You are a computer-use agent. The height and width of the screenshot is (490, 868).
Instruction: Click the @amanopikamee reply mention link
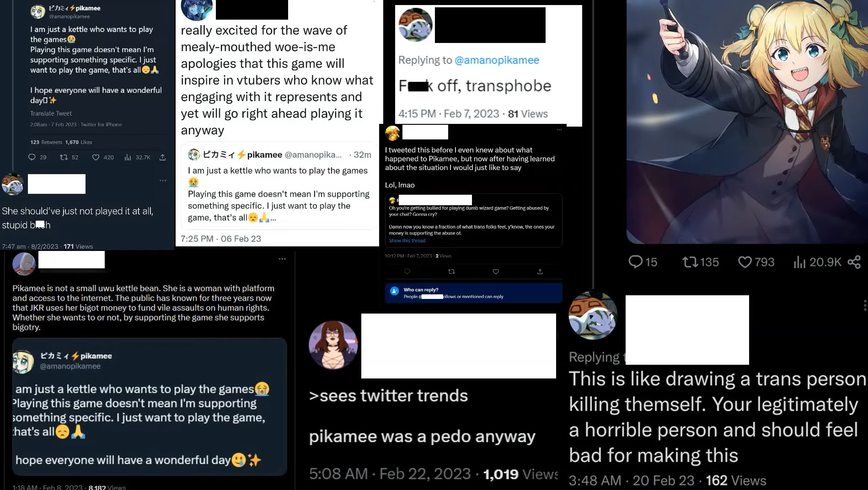click(497, 60)
